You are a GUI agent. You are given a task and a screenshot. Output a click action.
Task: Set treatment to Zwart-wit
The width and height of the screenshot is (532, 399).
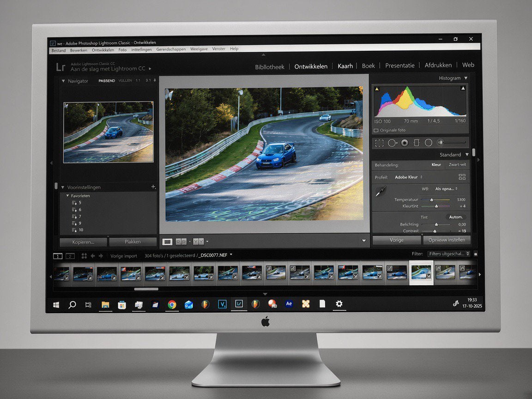pyautogui.click(x=457, y=164)
